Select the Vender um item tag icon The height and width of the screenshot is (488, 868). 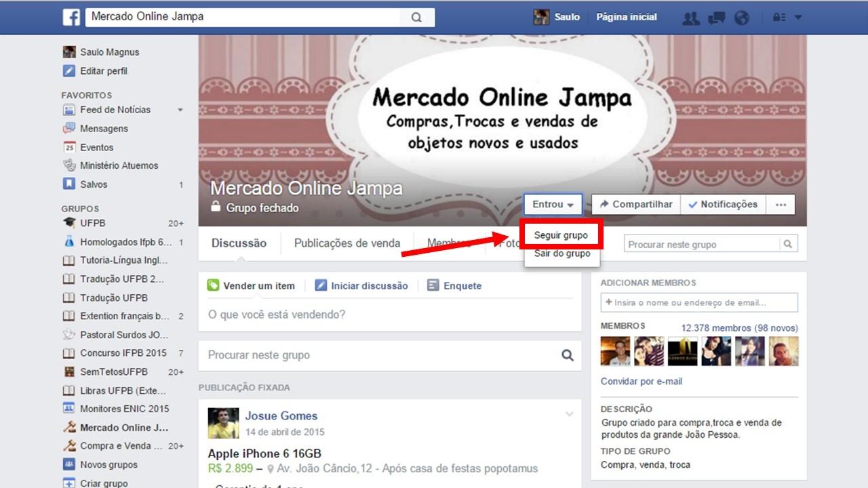pyautogui.click(x=214, y=285)
